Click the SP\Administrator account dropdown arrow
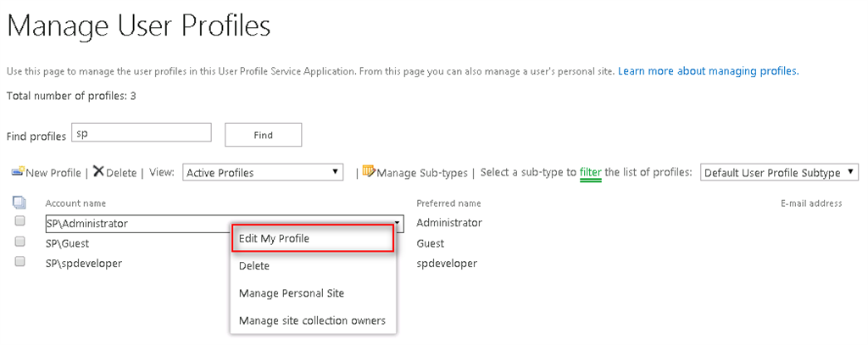 coord(397,223)
